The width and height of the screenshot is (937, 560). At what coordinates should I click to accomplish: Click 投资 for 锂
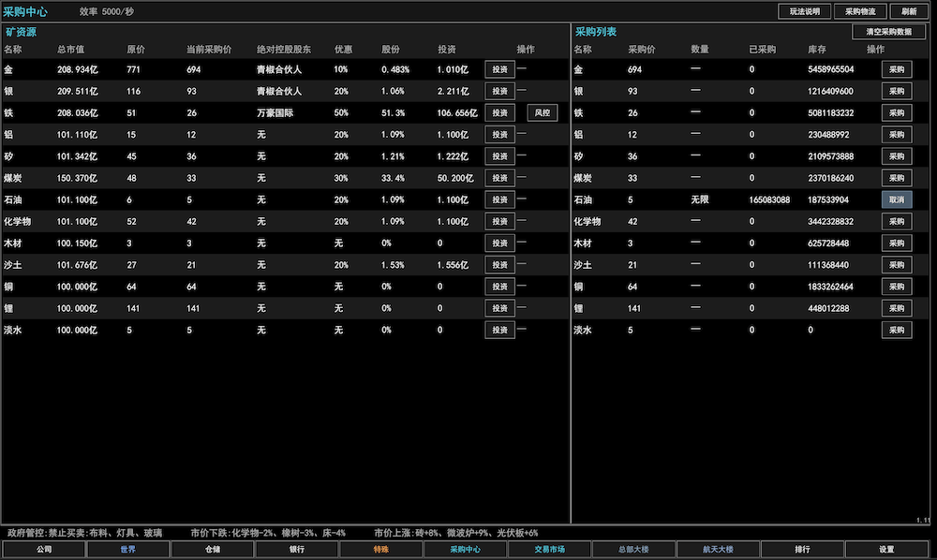tap(499, 308)
